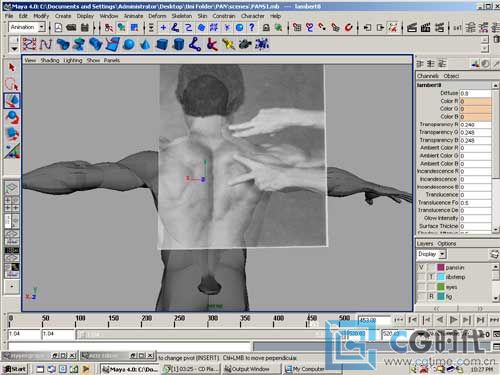Viewport: 500px width, 375px height.
Task: Click the Options menu in layer editor
Action: coord(446,244)
